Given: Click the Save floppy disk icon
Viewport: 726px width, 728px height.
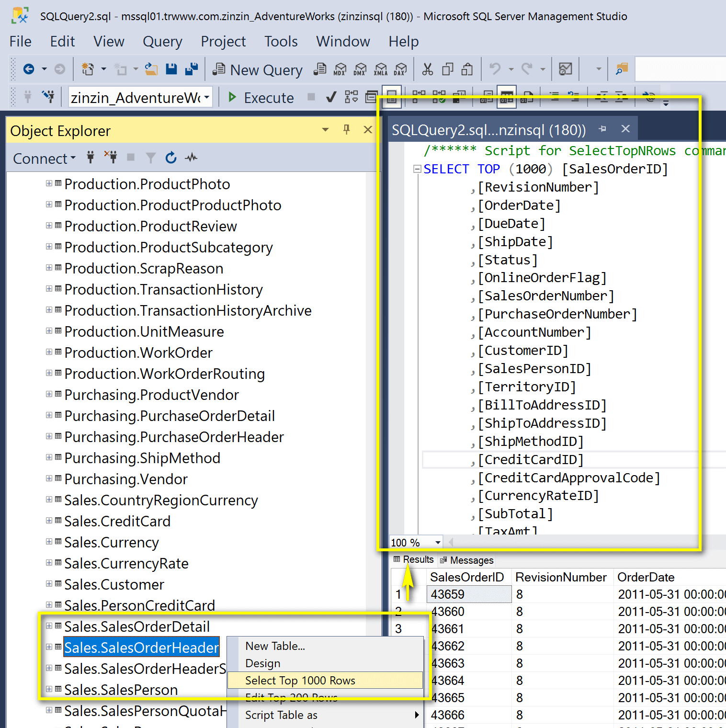Looking at the screenshot, I should point(171,69).
